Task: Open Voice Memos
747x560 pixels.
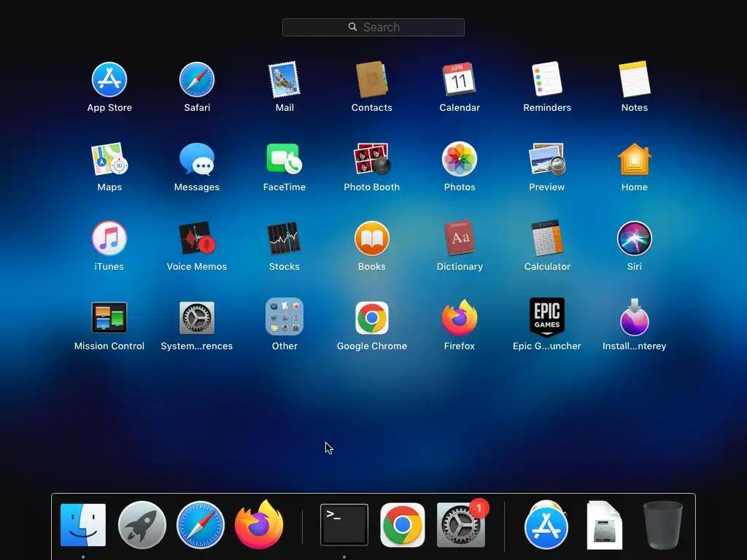Action: (x=197, y=238)
